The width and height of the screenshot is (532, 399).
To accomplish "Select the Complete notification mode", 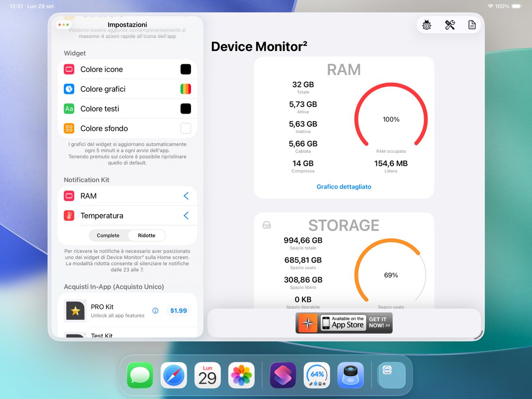I will (108, 235).
